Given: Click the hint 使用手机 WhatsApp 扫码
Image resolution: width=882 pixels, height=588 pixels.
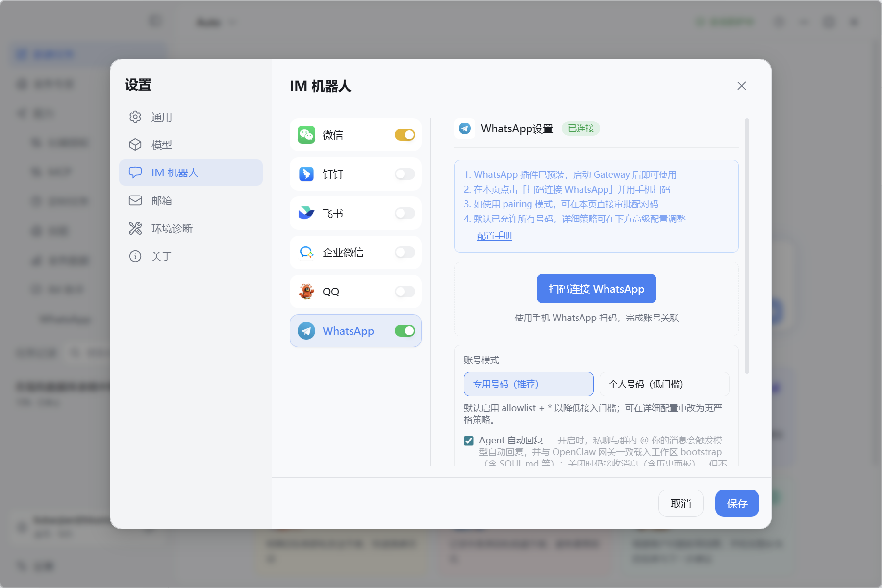Looking at the screenshot, I should point(596,318).
